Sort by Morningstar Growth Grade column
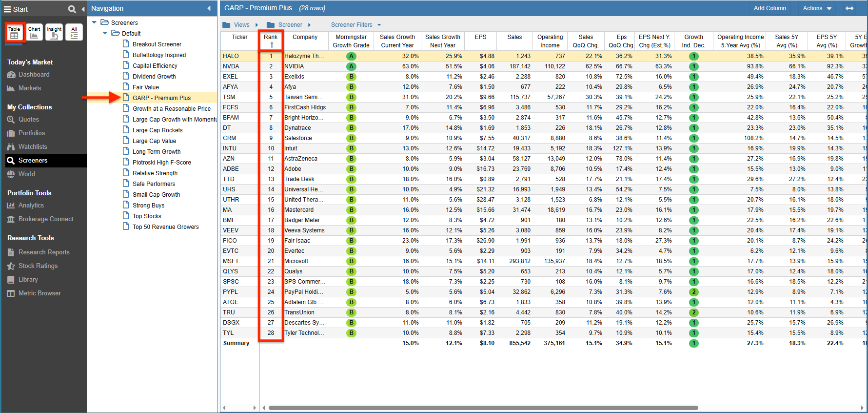The width and height of the screenshot is (868, 413). click(351, 41)
